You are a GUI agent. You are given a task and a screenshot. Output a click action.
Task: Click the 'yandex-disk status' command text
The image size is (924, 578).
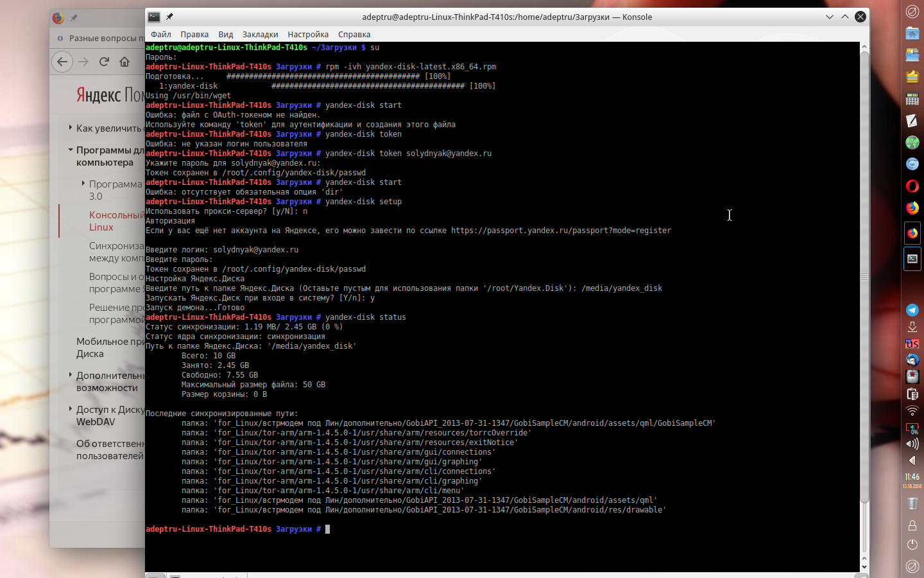tap(366, 317)
